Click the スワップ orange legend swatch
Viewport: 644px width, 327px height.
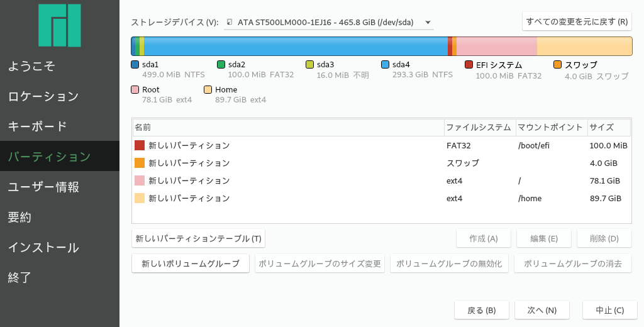[557, 65]
